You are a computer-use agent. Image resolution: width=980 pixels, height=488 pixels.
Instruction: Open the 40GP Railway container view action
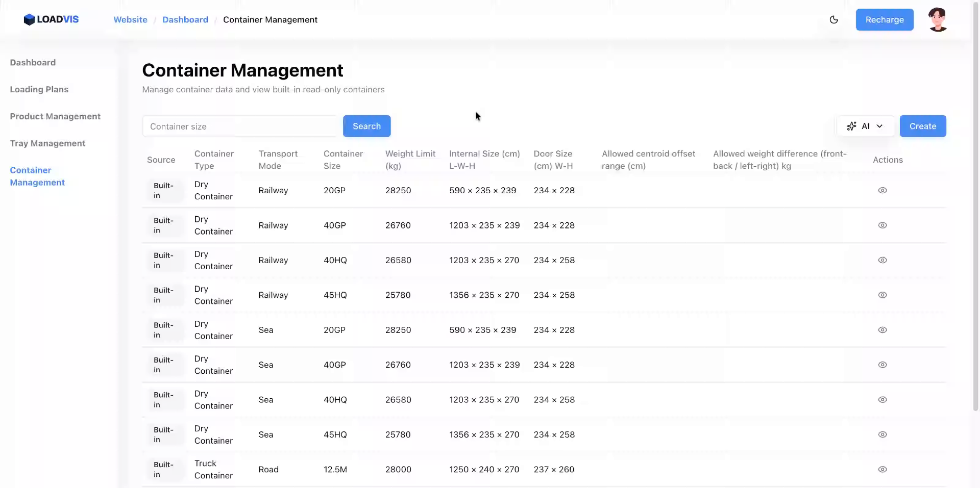pyautogui.click(x=883, y=225)
